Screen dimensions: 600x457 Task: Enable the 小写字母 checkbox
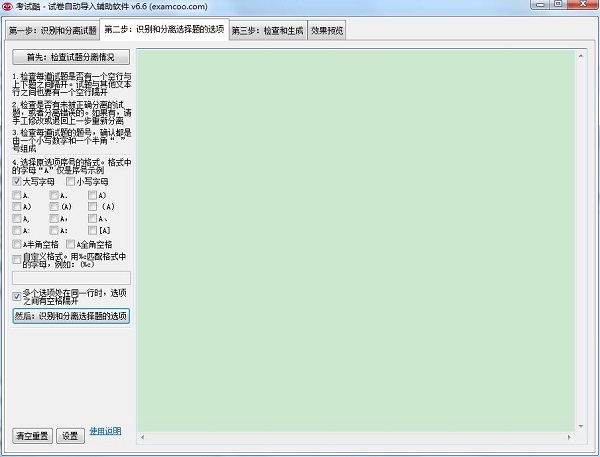coord(70,182)
